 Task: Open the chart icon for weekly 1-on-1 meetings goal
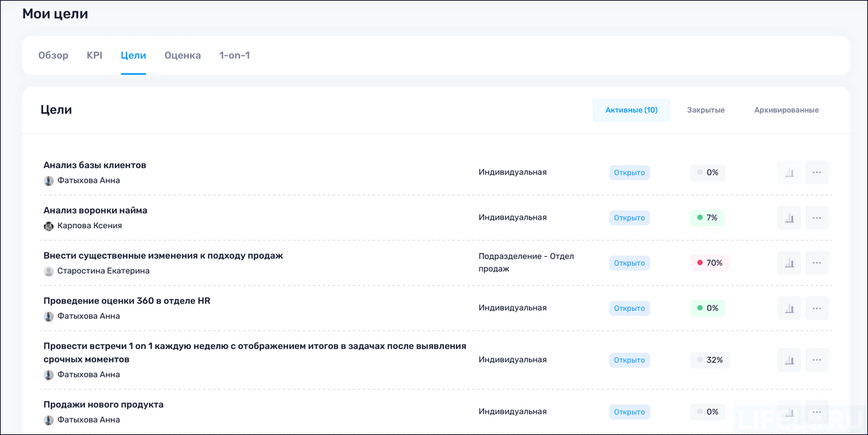coord(789,360)
